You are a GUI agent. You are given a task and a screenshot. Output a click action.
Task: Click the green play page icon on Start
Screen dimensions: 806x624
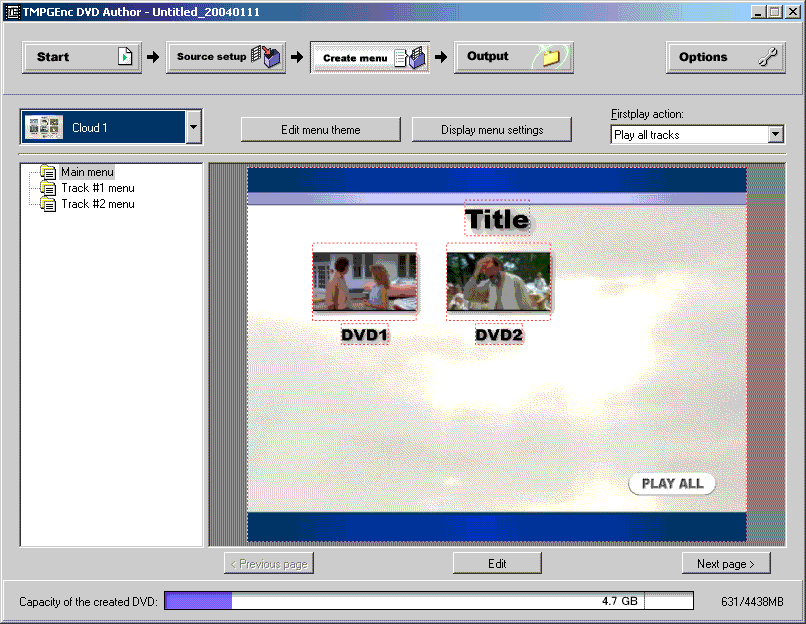coord(125,56)
